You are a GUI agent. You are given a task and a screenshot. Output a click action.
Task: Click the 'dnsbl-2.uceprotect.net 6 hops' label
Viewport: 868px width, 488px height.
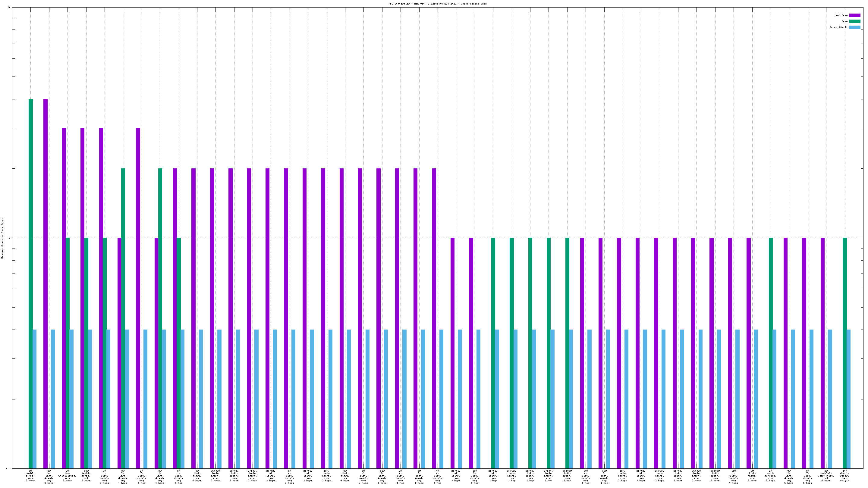[x=826, y=477]
